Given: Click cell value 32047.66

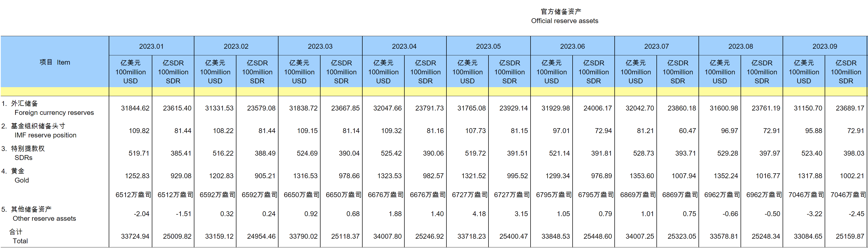Looking at the screenshot, I should 387,108.
